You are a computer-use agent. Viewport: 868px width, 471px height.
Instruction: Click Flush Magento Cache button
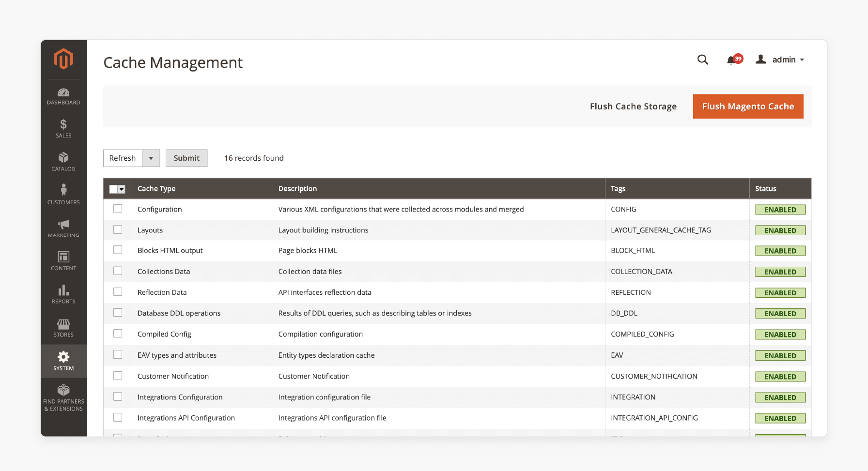tap(748, 106)
